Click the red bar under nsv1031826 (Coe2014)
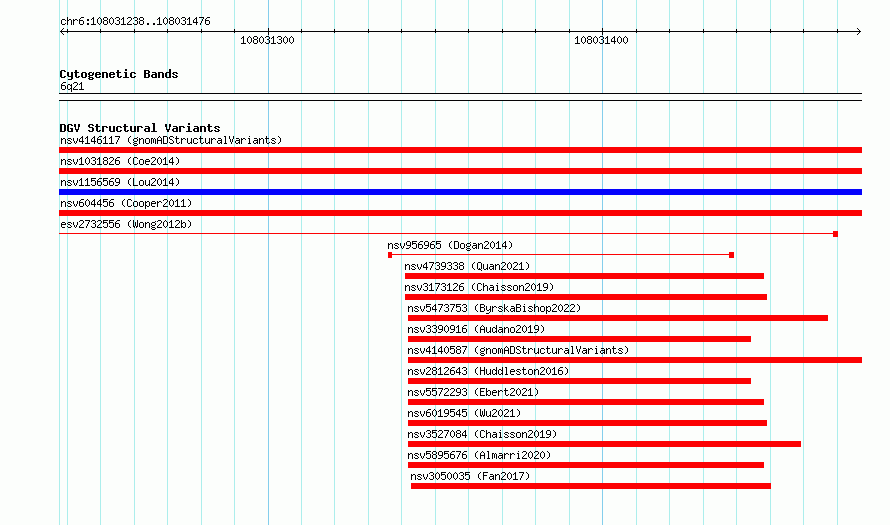This screenshot has width=890, height=525. pyautogui.click(x=460, y=171)
